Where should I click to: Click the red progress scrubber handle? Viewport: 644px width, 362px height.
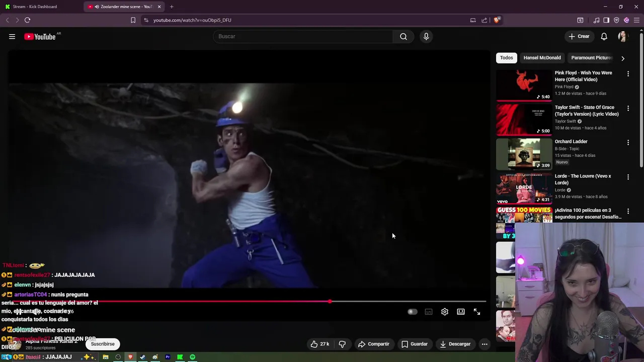330,302
